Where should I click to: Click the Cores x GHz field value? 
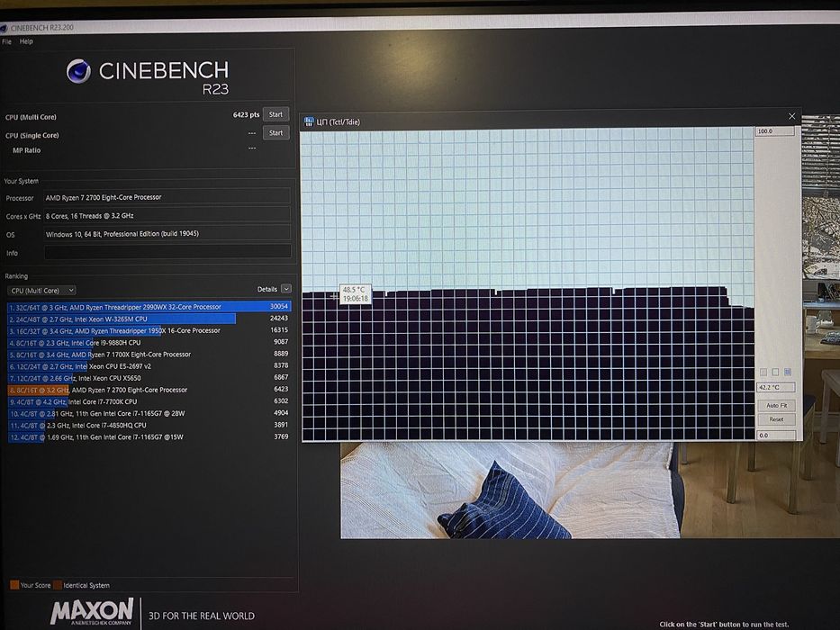point(167,215)
